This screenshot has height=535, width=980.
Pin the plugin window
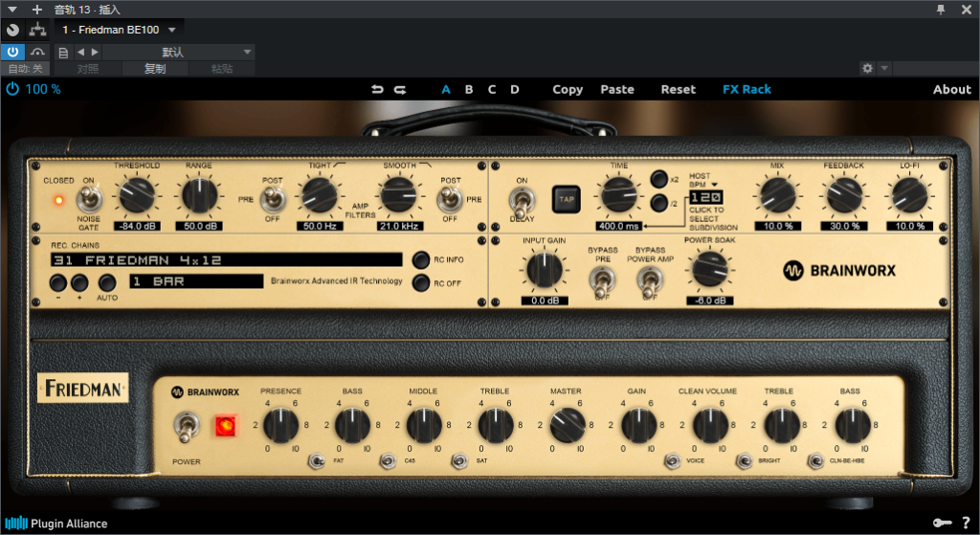tap(941, 10)
